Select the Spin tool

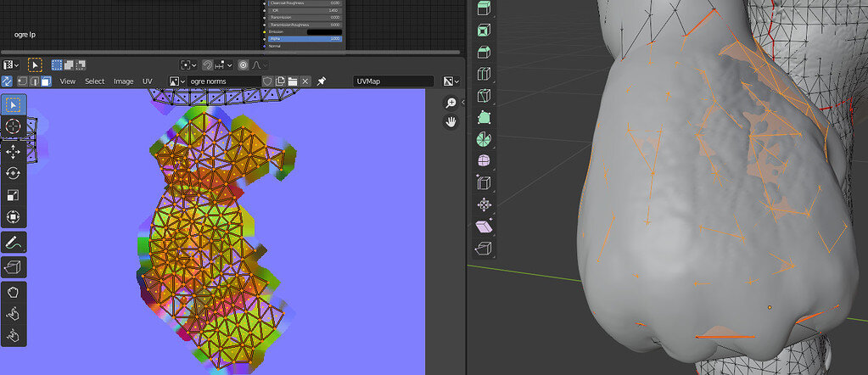(x=484, y=139)
